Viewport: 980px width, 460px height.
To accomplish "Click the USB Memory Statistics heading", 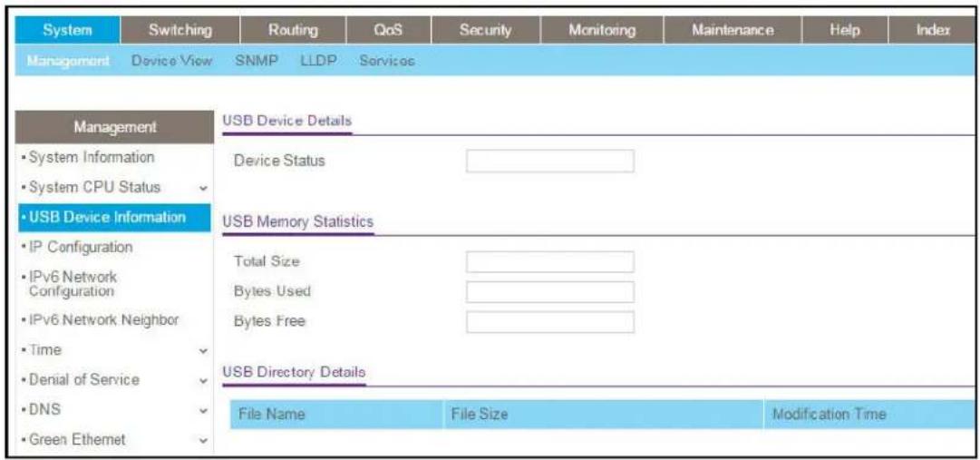I will pyautogui.click(x=298, y=220).
